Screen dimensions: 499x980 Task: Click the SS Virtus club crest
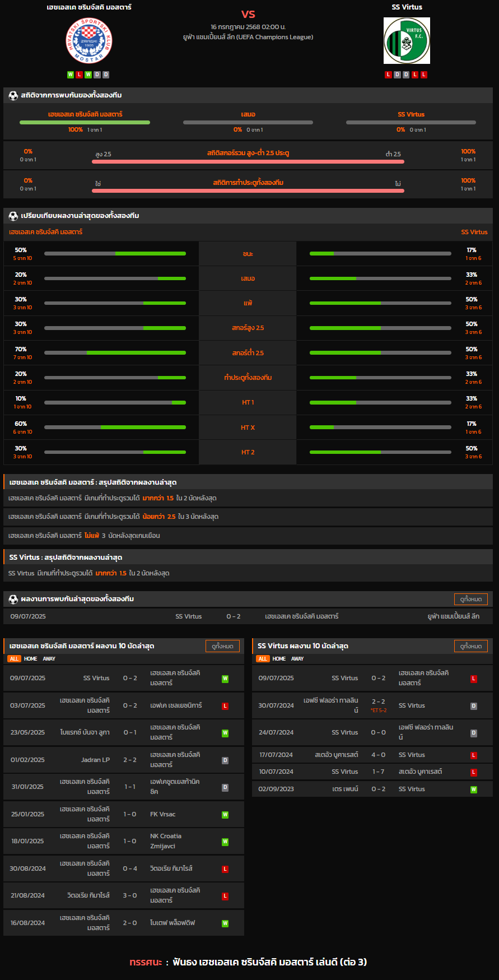click(407, 40)
